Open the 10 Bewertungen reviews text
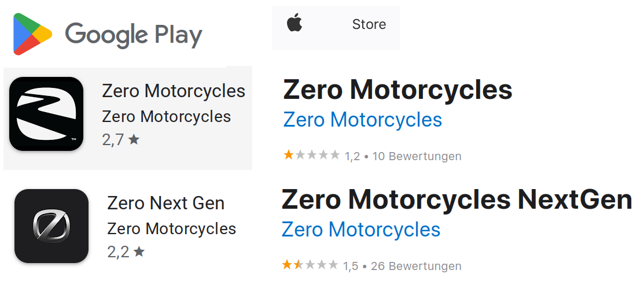Viewport: 644px width, 281px height. pyautogui.click(x=417, y=156)
